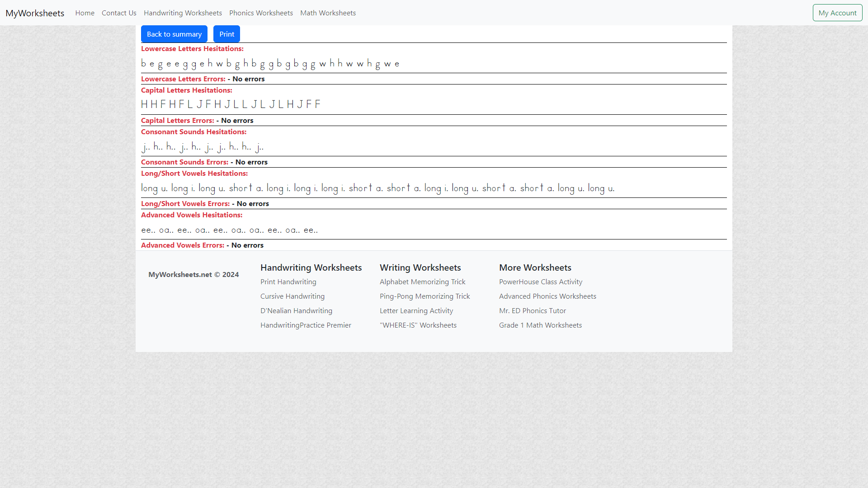Click the Print button
This screenshot has height=488, width=868.
click(226, 34)
